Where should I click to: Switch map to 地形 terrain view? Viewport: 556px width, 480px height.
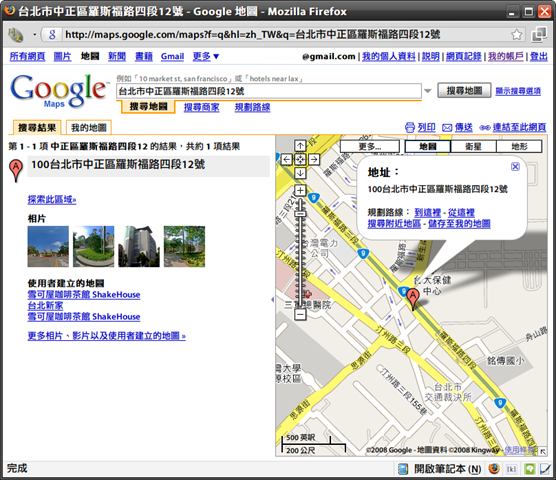click(x=519, y=146)
